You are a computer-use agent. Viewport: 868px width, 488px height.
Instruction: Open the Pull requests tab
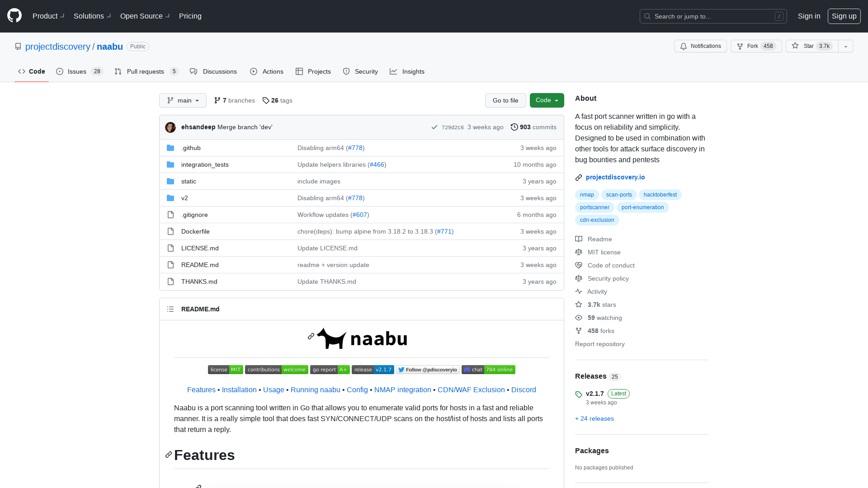click(146, 71)
